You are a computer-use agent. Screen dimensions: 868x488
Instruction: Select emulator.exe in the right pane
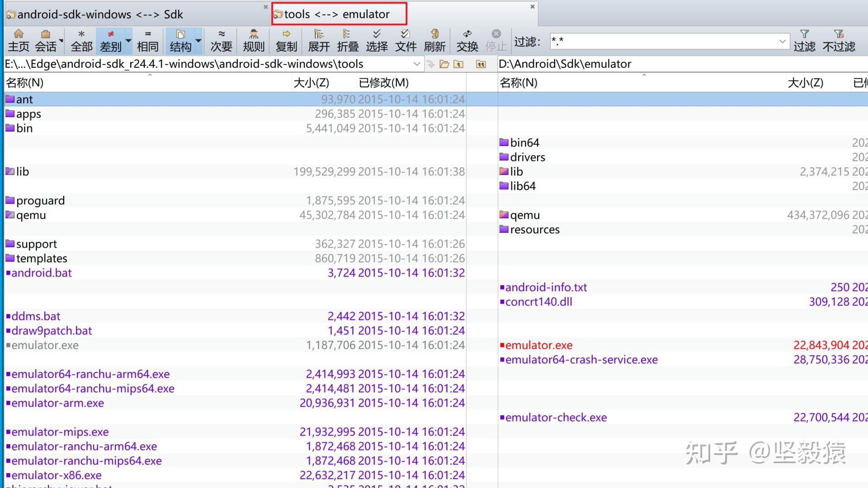[538, 345]
